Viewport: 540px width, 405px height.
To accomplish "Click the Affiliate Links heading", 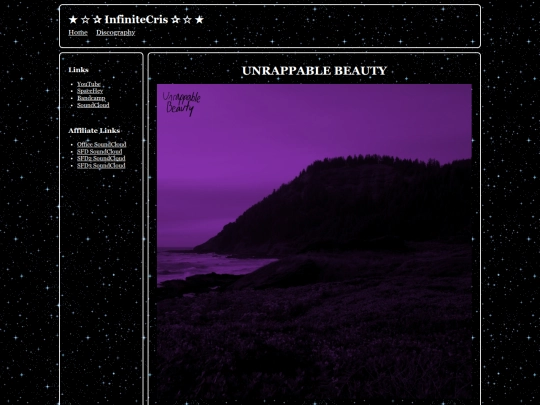I will 94,131.
